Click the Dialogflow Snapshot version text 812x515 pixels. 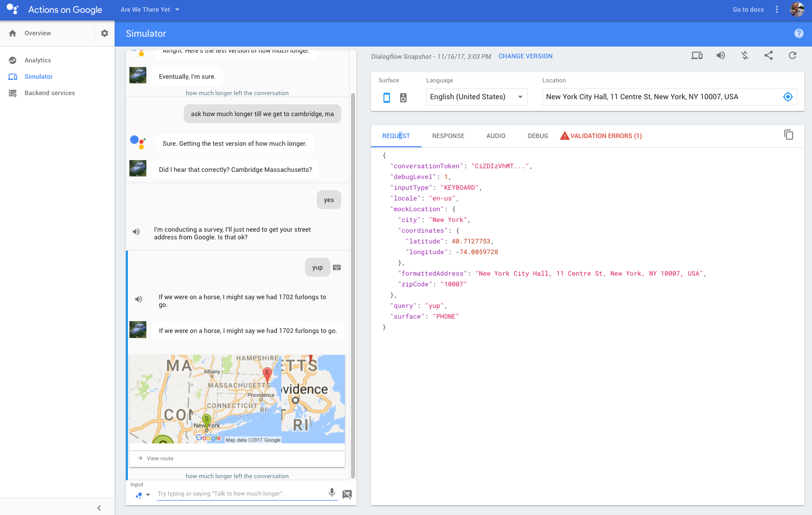(x=431, y=57)
